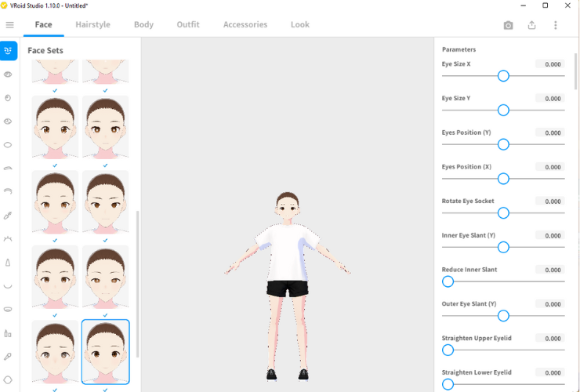580x392 pixels.
Task: Open the eyeliner brush category icon
Action: click(8, 216)
